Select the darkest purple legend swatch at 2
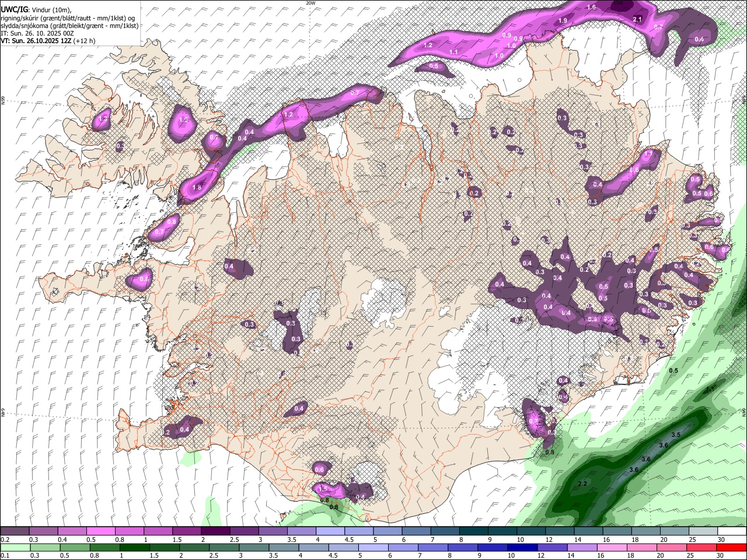Viewport: 747px width, 560px height. click(215, 531)
